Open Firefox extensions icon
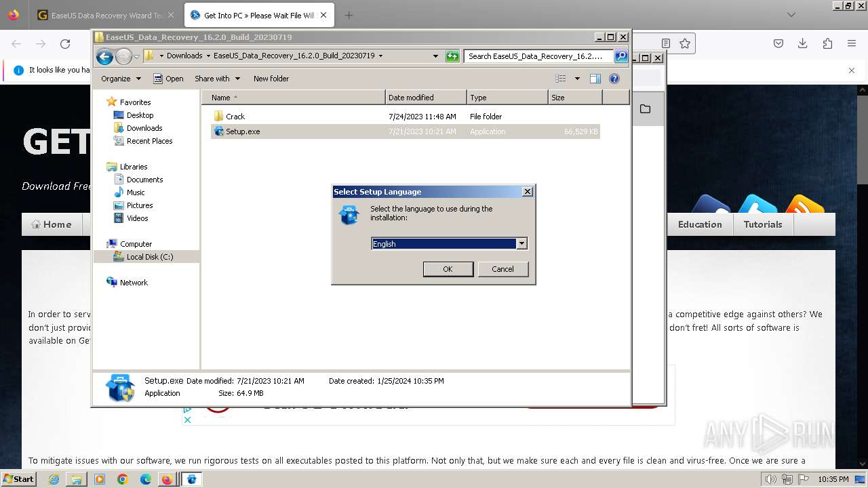The image size is (868, 488). 827,43
